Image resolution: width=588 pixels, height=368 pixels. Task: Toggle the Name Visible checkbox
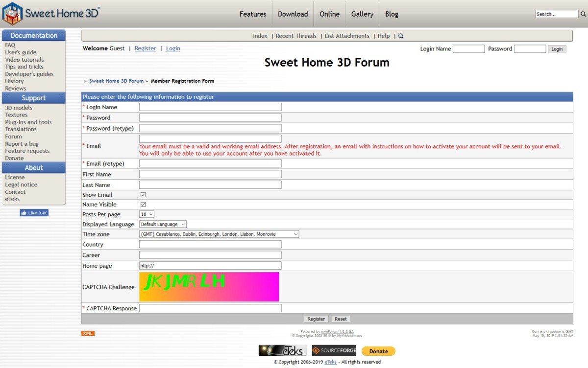click(143, 205)
